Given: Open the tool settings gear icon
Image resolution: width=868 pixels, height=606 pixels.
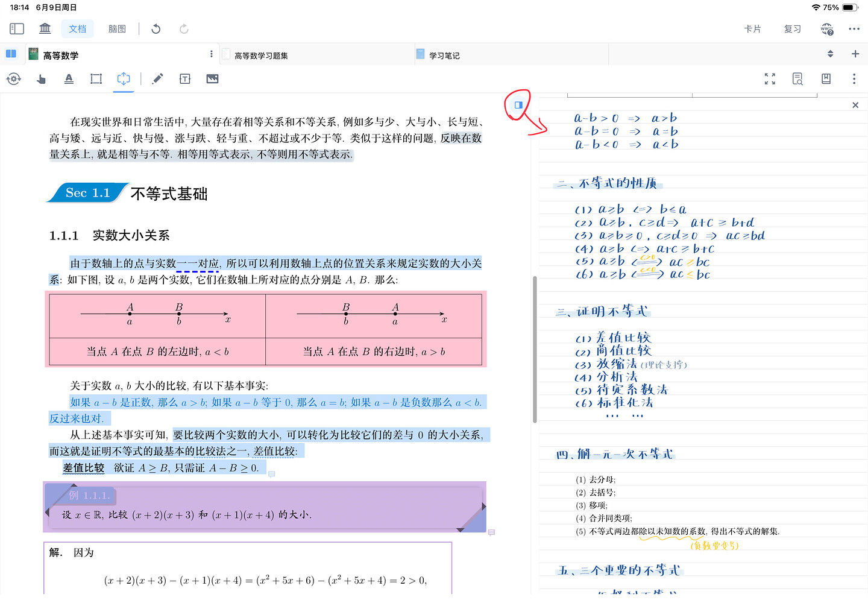Looking at the screenshot, I should (13, 79).
